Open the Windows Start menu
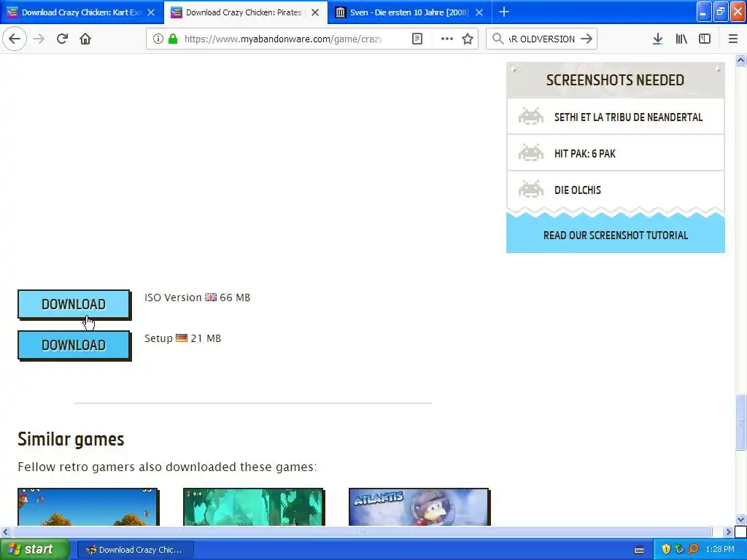This screenshot has width=747, height=560. click(x=34, y=549)
